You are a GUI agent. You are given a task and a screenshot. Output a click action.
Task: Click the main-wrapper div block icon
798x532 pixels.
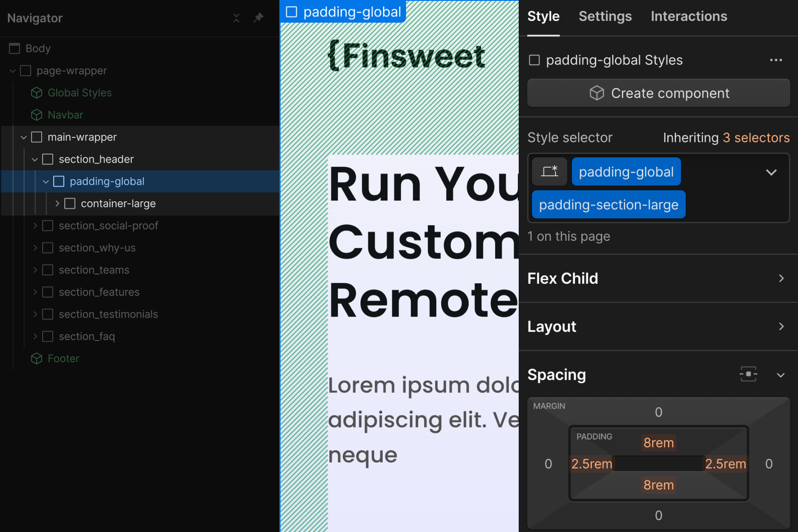pyautogui.click(x=37, y=137)
